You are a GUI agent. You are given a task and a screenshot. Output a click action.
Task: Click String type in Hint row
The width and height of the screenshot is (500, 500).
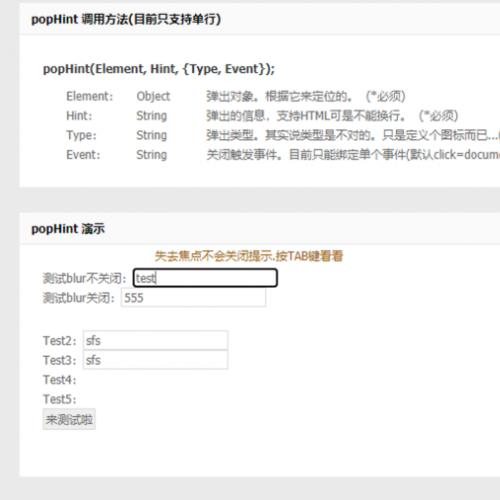pyautogui.click(x=152, y=116)
